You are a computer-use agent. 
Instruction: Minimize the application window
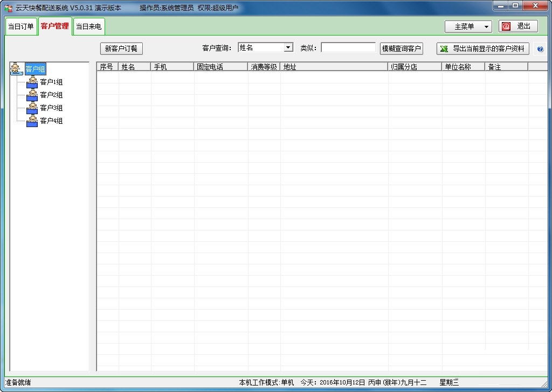pos(501,5)
